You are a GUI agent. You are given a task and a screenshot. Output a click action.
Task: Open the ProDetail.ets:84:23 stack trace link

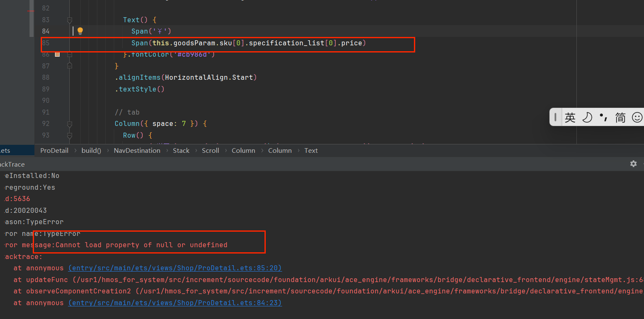tap(175, 303)
